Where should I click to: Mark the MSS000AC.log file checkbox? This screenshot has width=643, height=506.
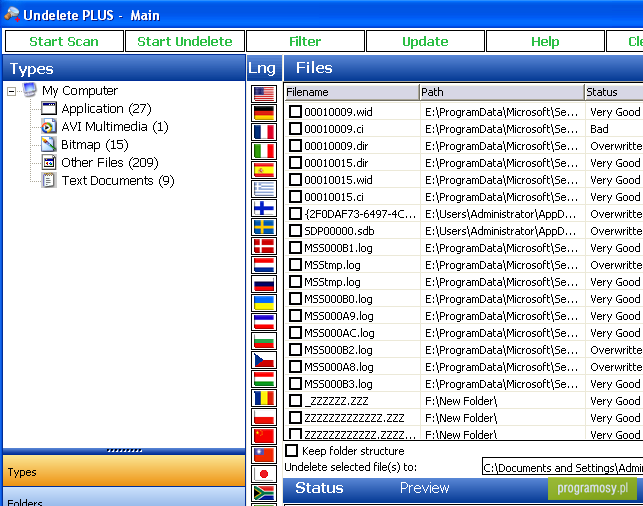pos(295,333)
